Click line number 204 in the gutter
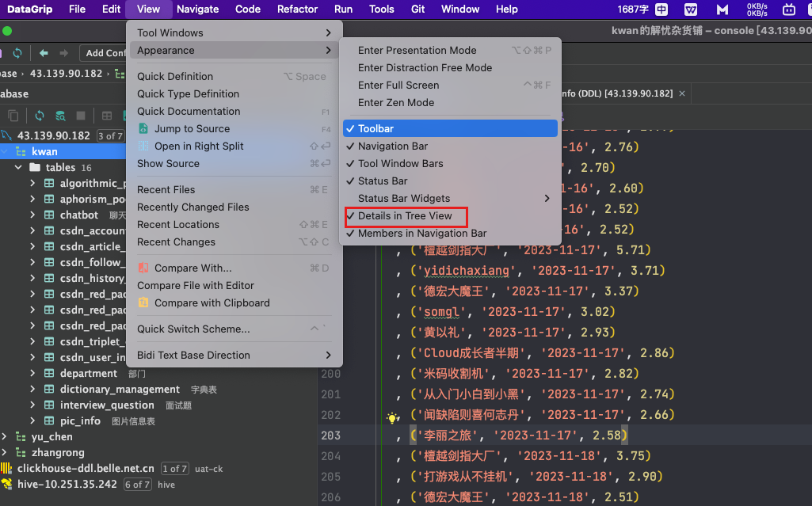The height and width of the screenshot is (506, 812). pos(330,456)
